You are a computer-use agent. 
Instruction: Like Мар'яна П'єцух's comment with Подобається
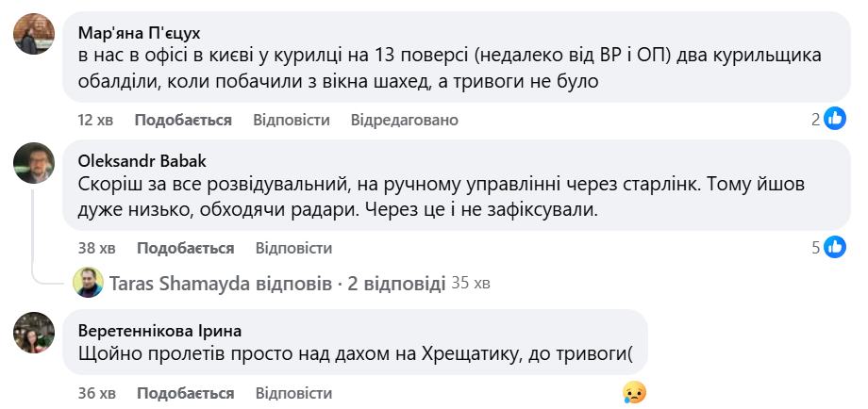click(x=183, y=120)
